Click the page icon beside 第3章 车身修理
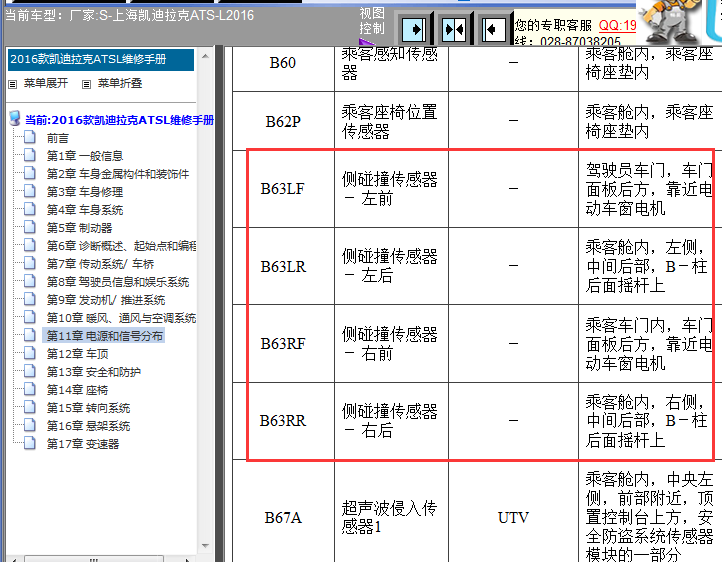 29,191
